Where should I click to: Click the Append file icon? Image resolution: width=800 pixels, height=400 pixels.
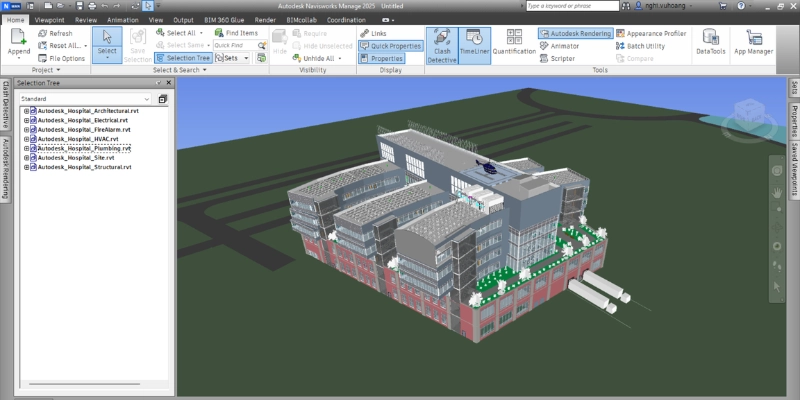pyautogui.click(x=19, y=38)
